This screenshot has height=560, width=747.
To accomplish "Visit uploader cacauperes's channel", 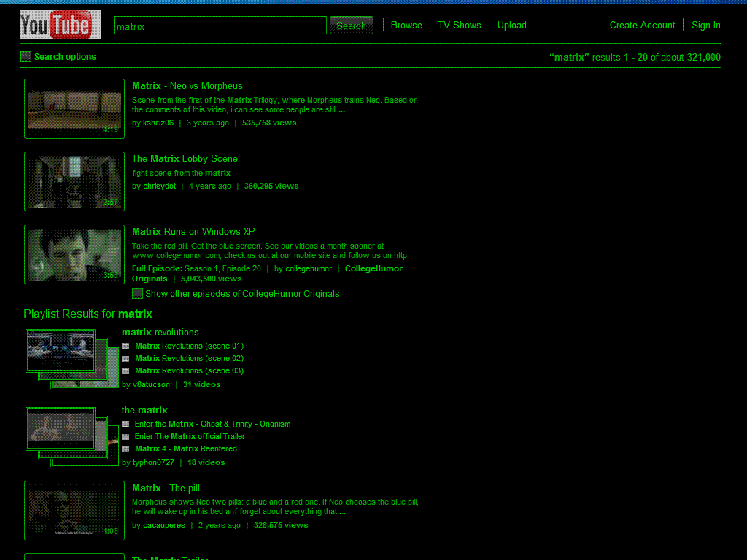I will (164, 525).
